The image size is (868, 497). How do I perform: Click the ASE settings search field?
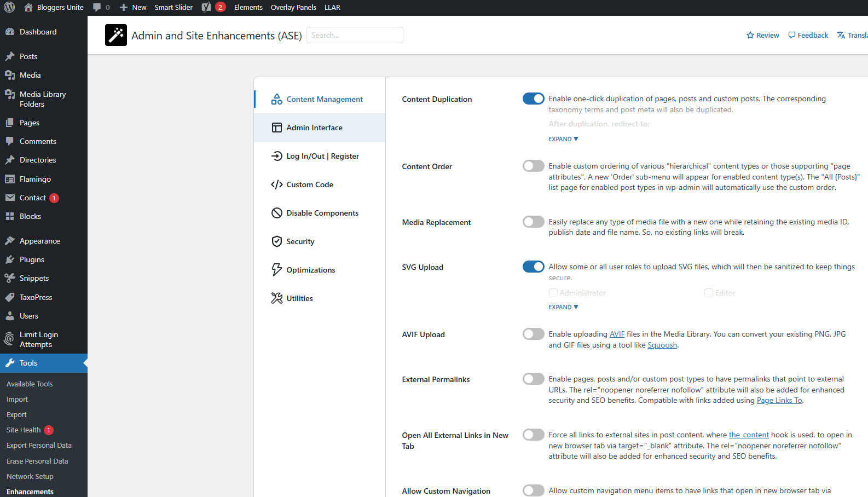pos(355,35)
